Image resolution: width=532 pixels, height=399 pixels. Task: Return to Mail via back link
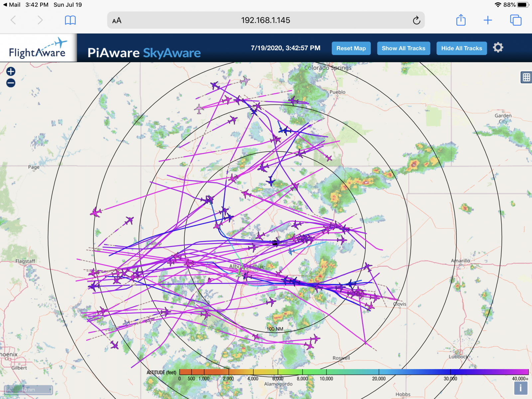click(x=12, y=5)
